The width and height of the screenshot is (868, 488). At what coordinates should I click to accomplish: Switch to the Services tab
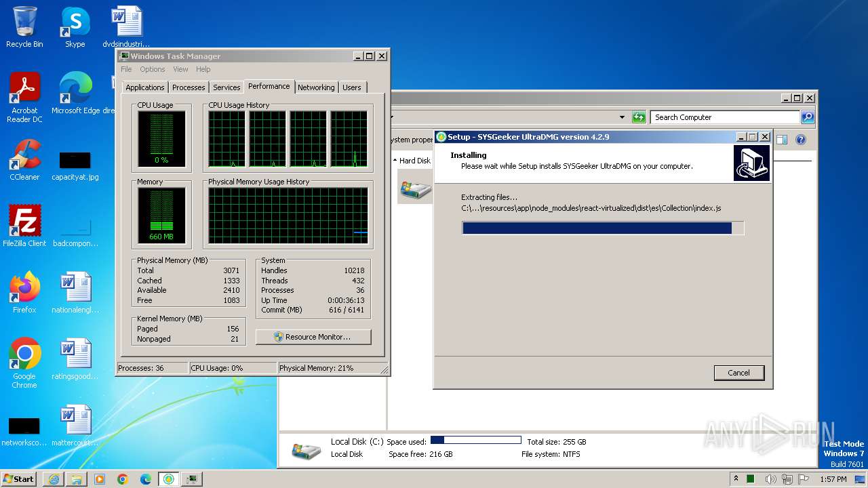coord(226,87)
